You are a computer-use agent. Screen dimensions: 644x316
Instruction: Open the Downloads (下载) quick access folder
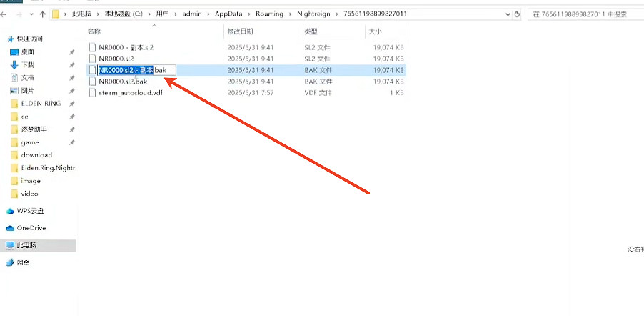[x=28, y=65]
